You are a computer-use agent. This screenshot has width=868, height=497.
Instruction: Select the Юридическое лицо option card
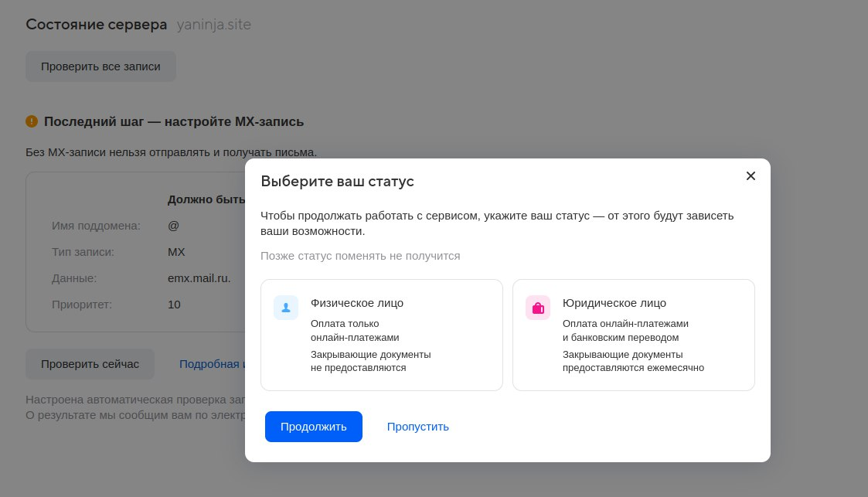coord(633,335)
